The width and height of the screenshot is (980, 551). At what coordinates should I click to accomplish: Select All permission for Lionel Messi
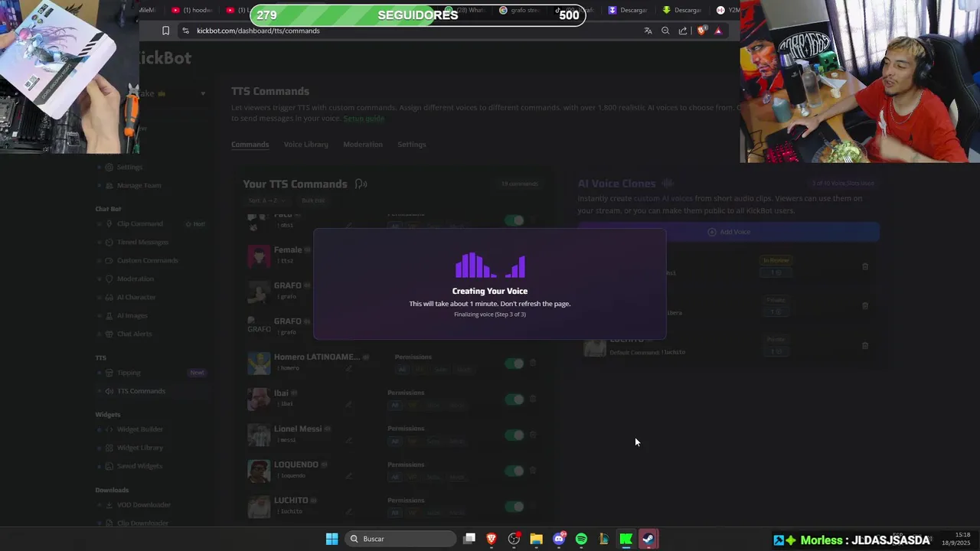click(x=395, y=442)
